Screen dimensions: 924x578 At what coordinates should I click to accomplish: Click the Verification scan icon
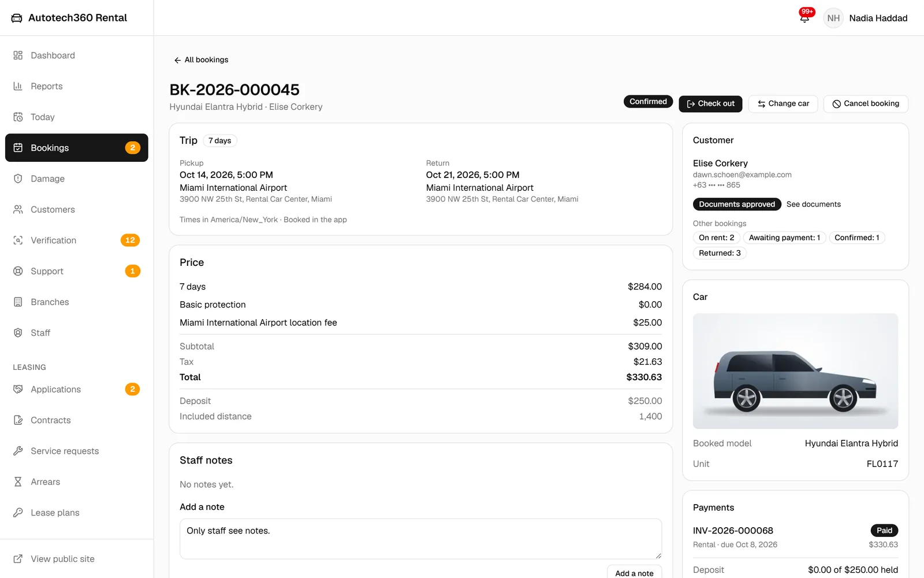pos(18,240)
